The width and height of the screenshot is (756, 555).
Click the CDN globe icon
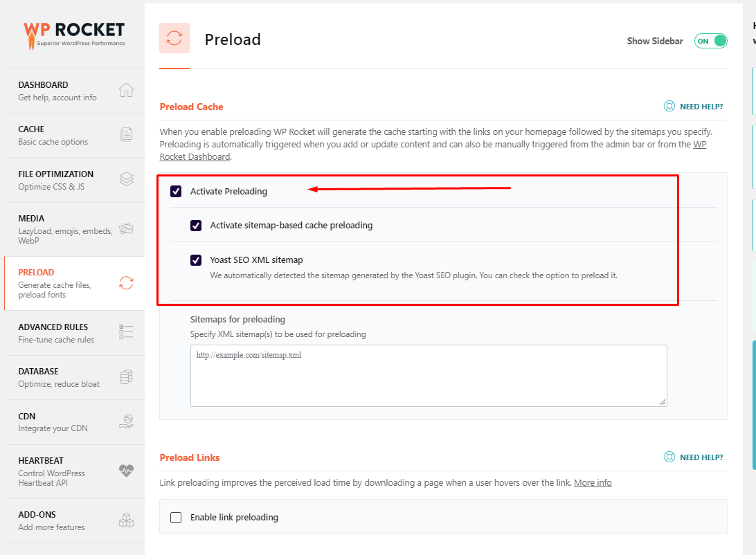pyautogui.click(x=126, y=421)
